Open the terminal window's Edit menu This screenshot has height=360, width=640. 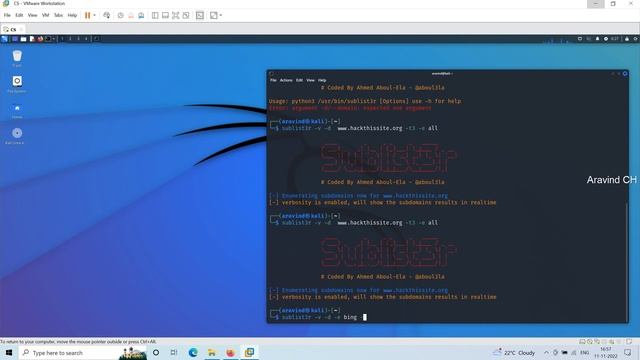tap(299, 80)
